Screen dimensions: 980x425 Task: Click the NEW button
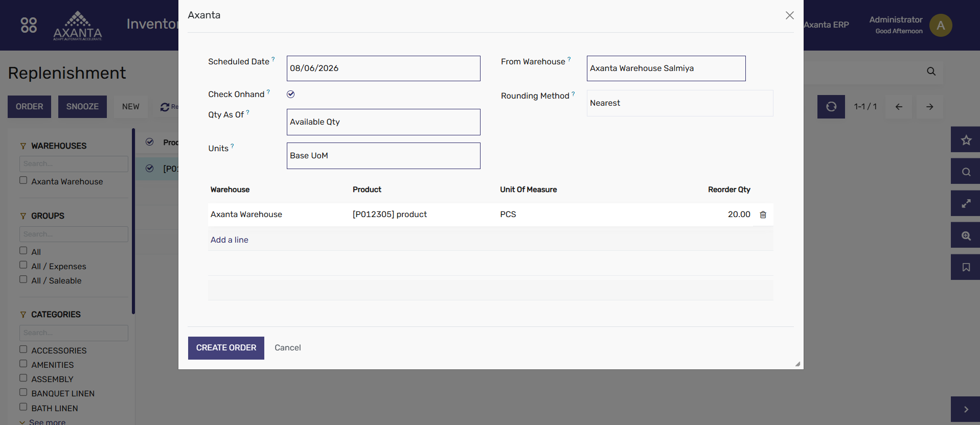click(x=130, y=107)
